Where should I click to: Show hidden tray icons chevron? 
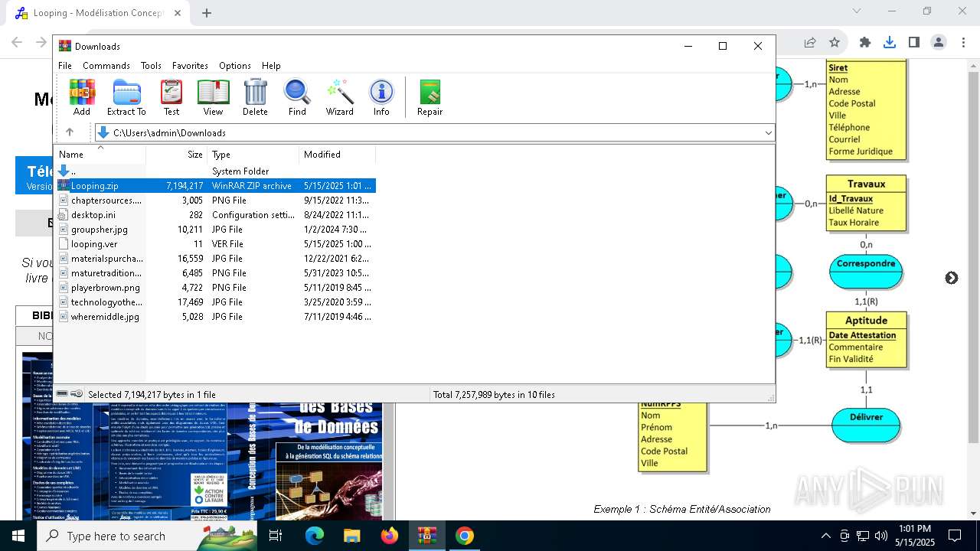825,536
